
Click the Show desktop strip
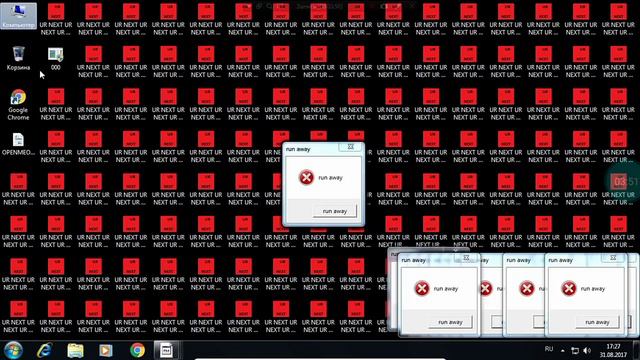(636, 350)
